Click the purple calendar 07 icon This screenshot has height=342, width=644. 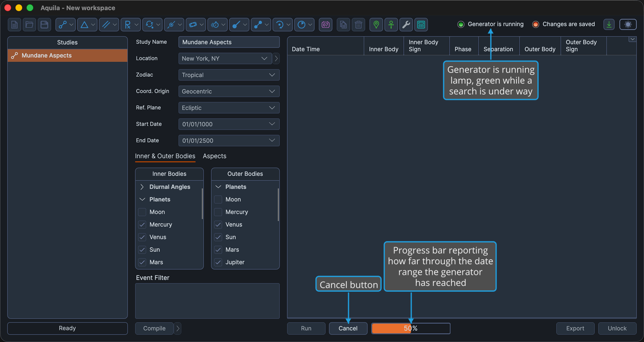pyautogui.click(x=326, y=25)
